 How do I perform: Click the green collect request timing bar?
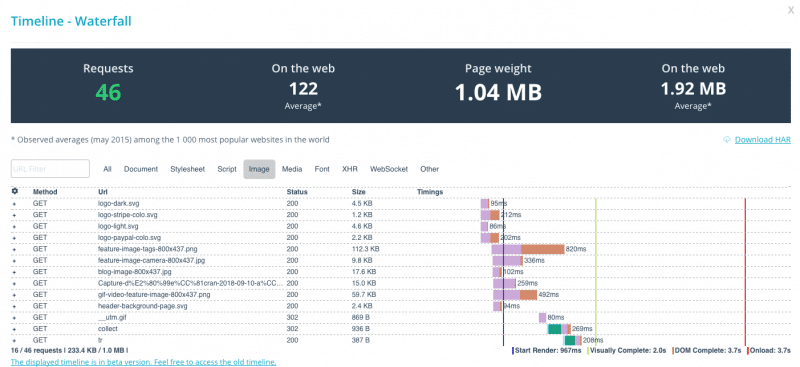pos(555,329)
